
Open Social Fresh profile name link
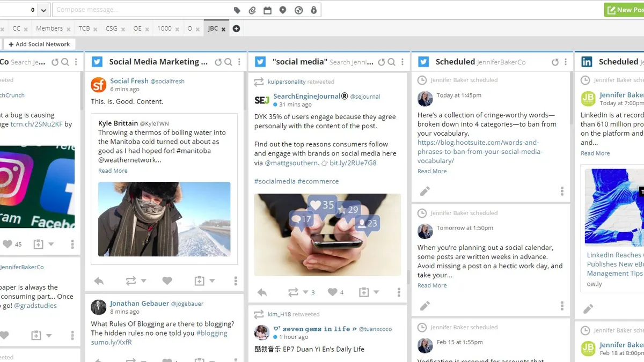coord(129,81)
